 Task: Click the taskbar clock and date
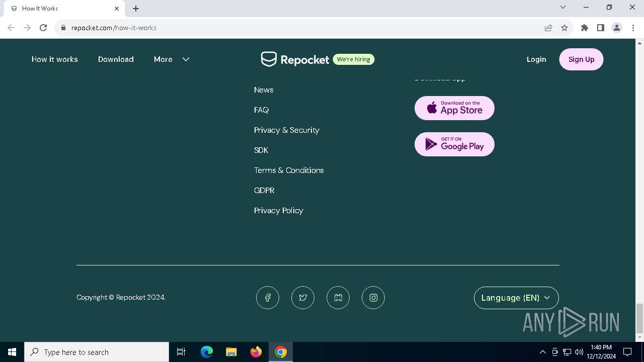click(x=601, y=352)
